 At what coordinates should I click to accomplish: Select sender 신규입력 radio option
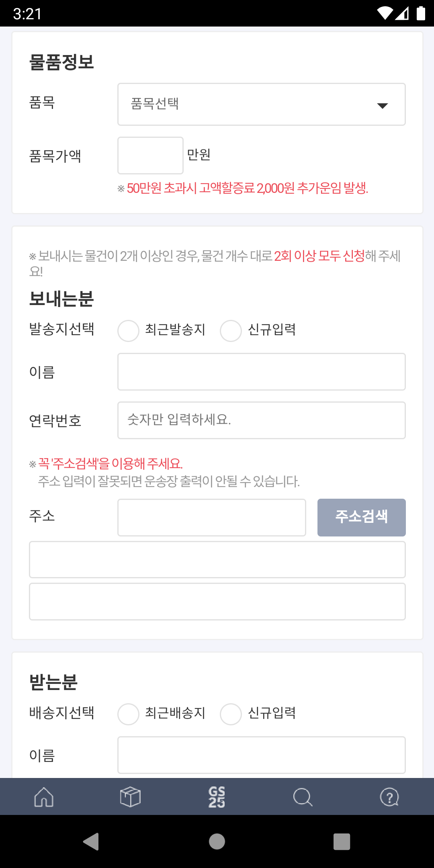point(231,331)
